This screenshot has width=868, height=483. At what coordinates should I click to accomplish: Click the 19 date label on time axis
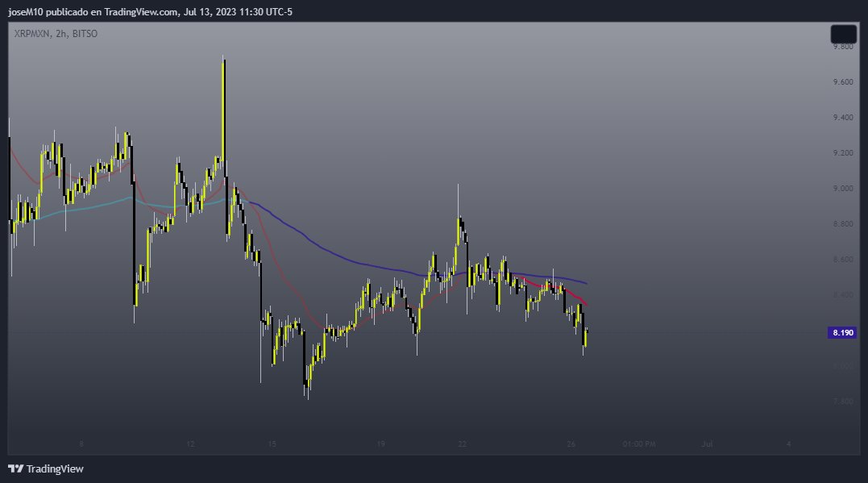point(381,444)
